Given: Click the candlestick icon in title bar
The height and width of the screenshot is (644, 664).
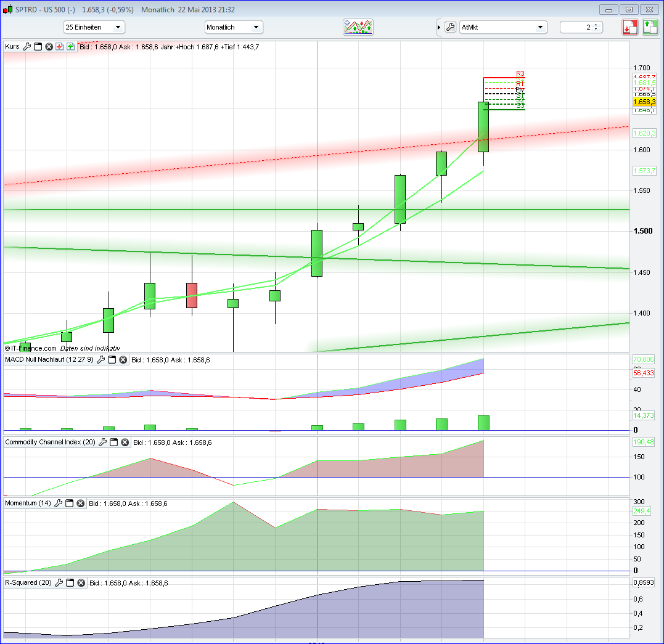Looking at the screenshot, I should pyautogui.click(x=7, y=10).
